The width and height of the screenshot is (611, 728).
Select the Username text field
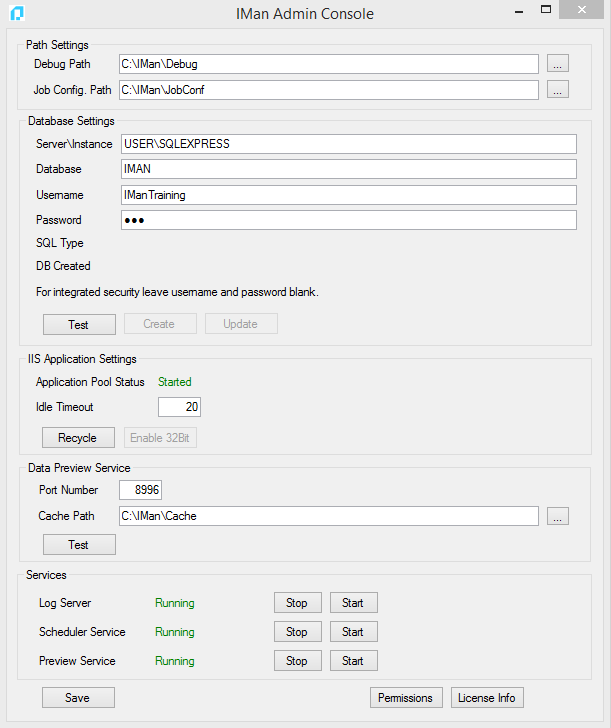click(x=348, y=195)
